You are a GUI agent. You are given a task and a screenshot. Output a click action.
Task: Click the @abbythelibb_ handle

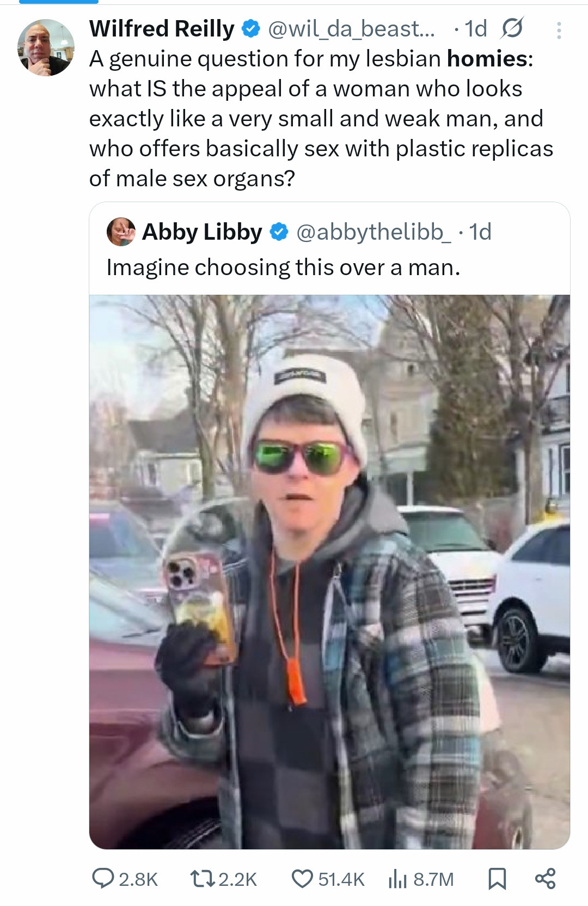(x=373, y=232)
